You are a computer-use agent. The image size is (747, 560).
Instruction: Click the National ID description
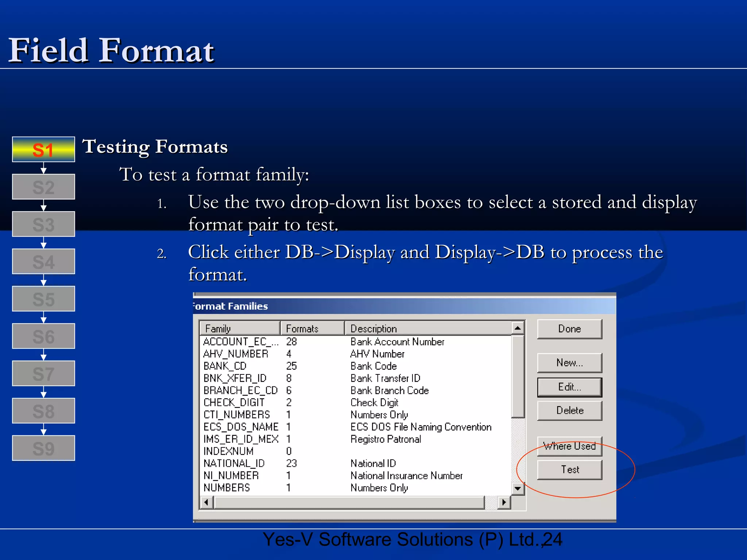click(373, 463)
